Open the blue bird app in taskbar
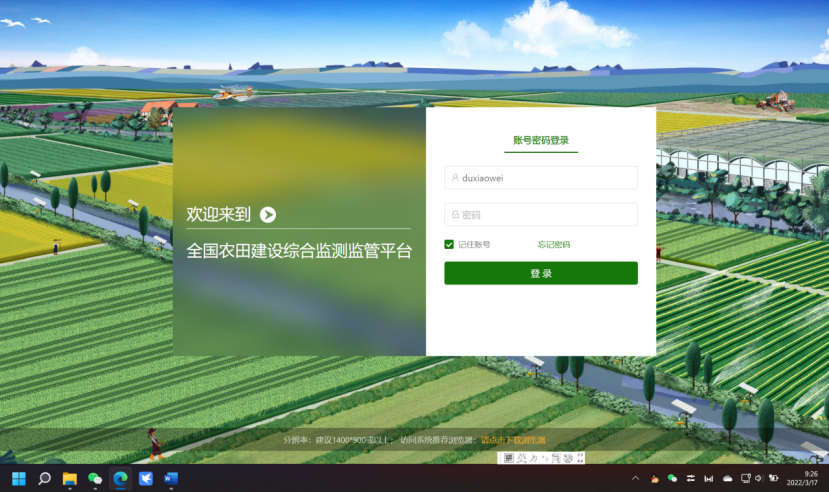Image resolution: width=829 pixels, height=492 pixels. click(x=146, y=478)
